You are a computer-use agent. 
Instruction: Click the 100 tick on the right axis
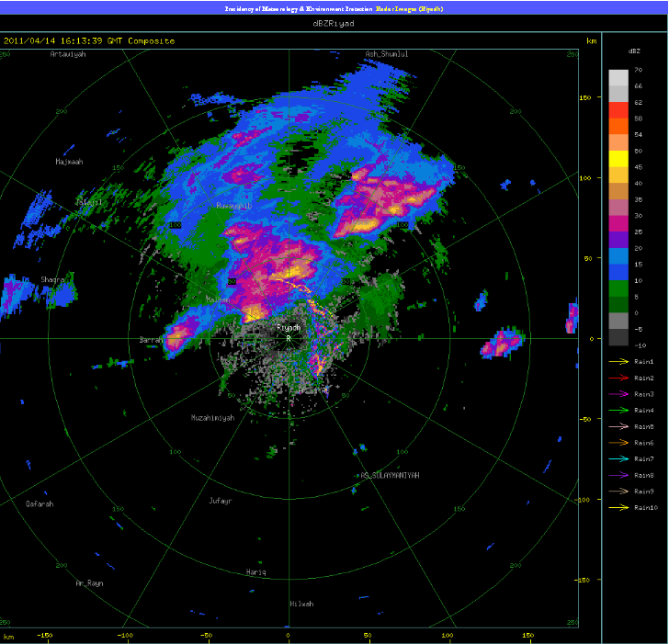click(585, 178)
